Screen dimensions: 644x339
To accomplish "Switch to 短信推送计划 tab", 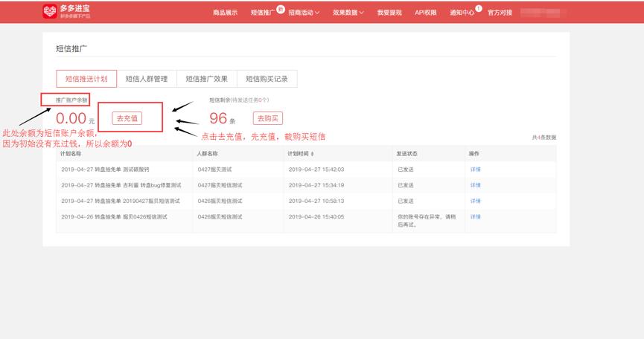I will 86,79.
